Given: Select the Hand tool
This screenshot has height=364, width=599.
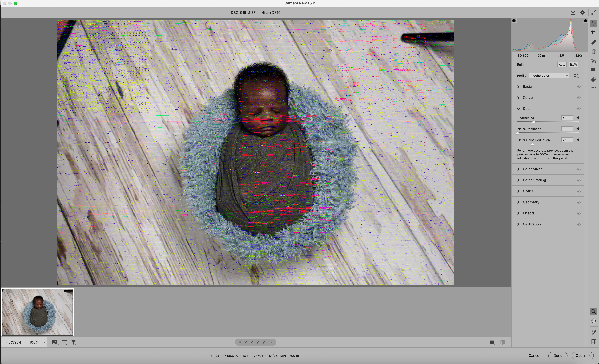Looking at the screenshot, I should (594, 321).
